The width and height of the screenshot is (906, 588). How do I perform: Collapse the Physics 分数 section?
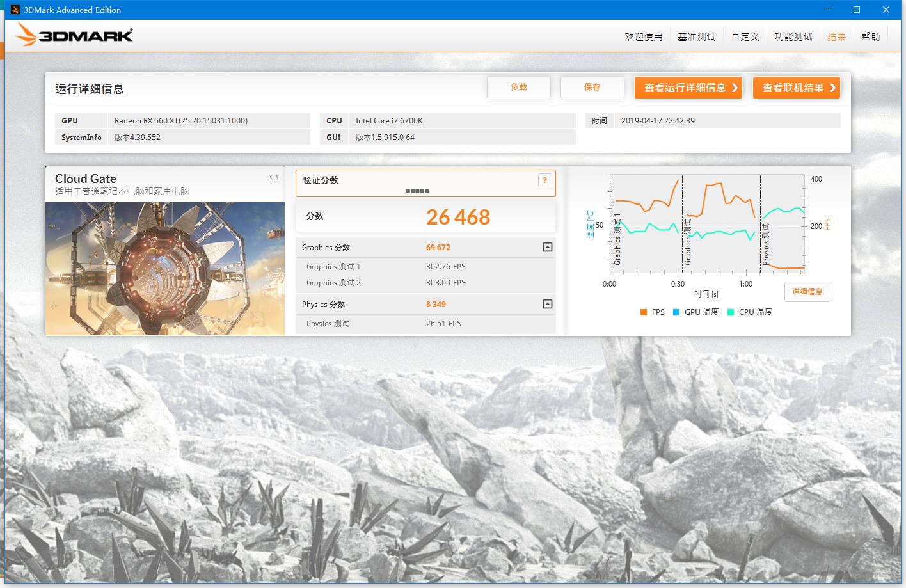tap(547, 304)
